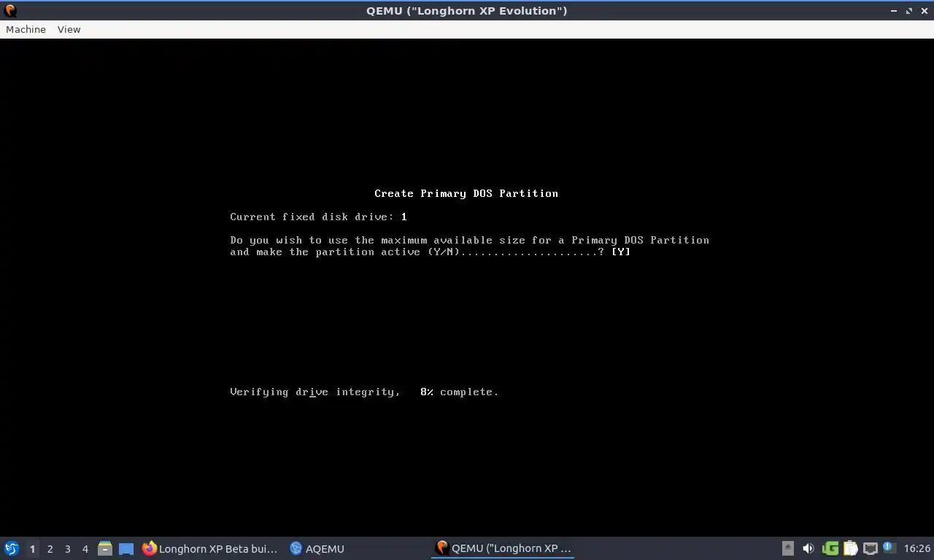Switch to workspace 2

(x=50, y=548)
